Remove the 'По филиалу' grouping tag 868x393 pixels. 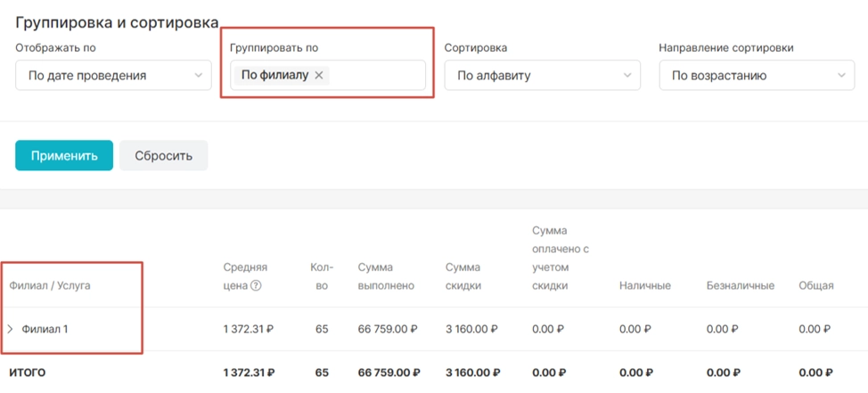click(x=319, y=76)
